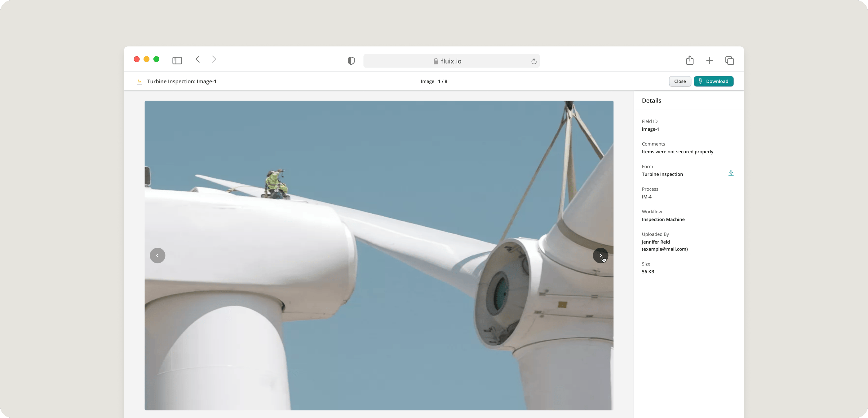Viewport: 868px width, 418px height.
Task: Click the share icon in toolbar
Action: click(689, 60)
